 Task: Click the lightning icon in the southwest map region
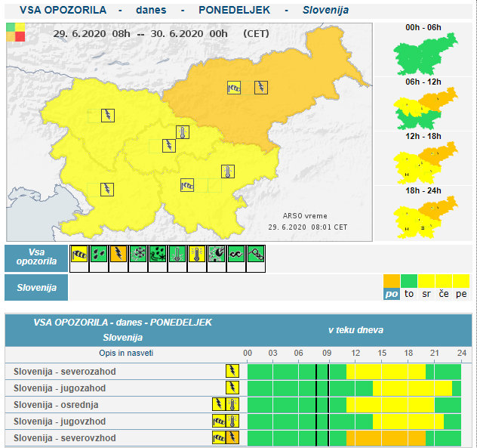click(107, 189)
